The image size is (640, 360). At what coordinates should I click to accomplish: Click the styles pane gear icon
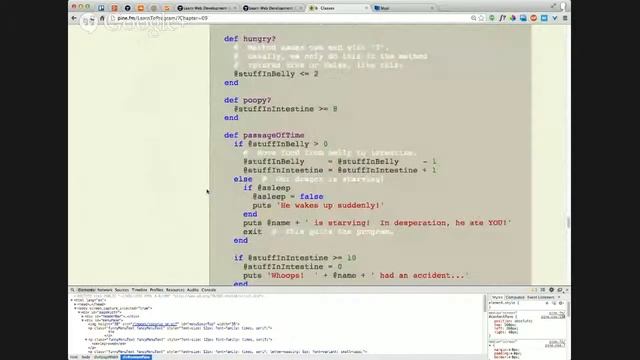click(x=561, y=303)
